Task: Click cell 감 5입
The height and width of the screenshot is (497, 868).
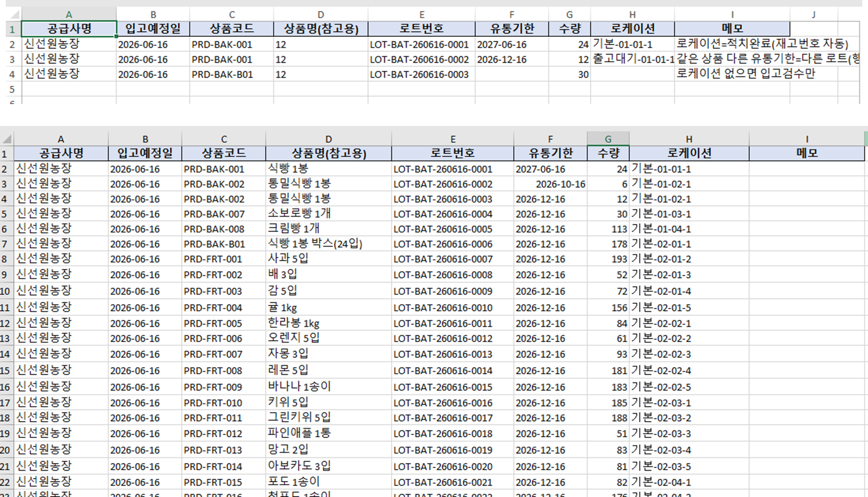Action: pyautogui.click(x=328, y=291)
